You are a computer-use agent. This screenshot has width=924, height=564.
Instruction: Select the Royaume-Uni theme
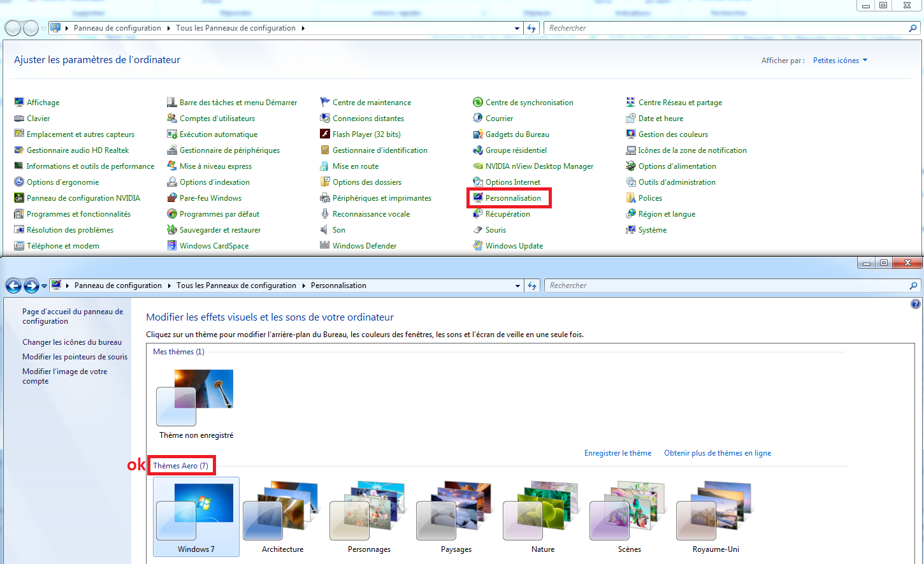pyautogui.click(x=716, y=517)
